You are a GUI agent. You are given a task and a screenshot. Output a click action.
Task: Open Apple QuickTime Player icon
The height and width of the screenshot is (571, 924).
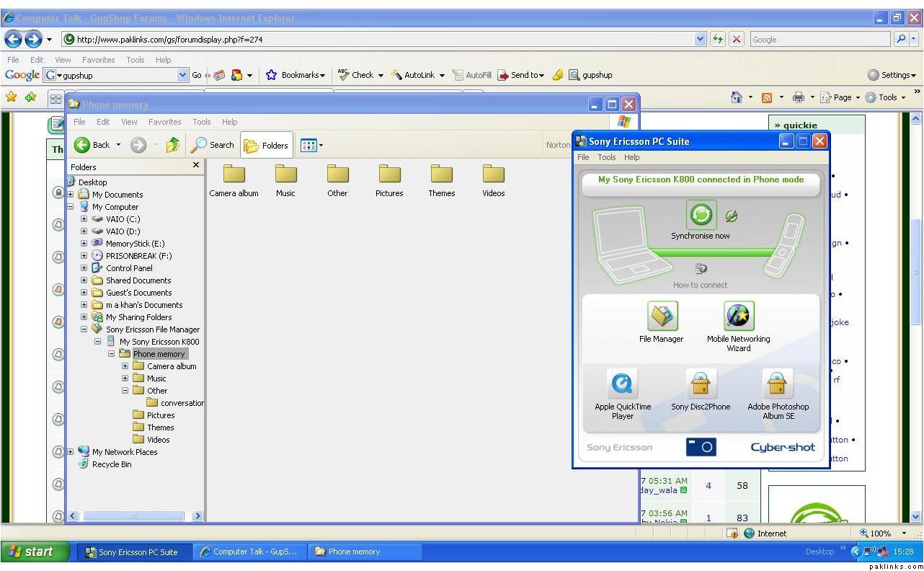[622, 384]
